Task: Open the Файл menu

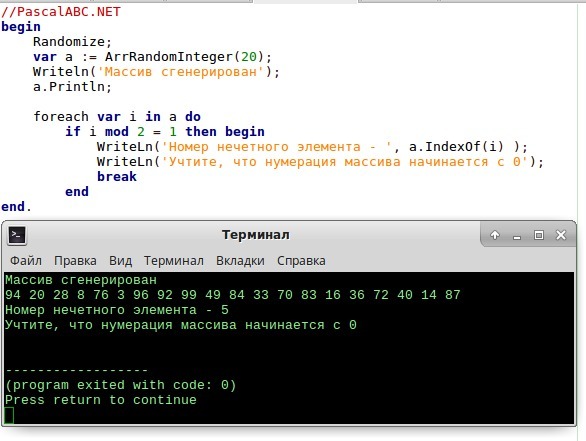Action: pyautogui.click(x=26, y=260)
